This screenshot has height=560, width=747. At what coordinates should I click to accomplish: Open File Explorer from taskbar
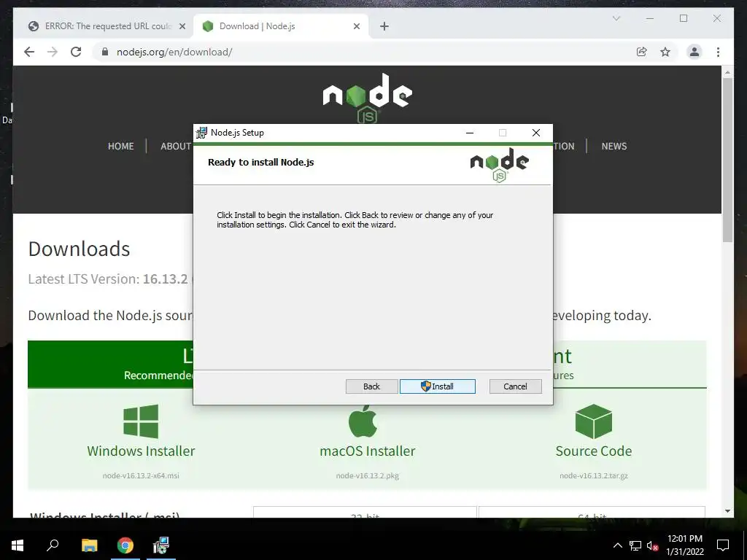tap(89, 545)
